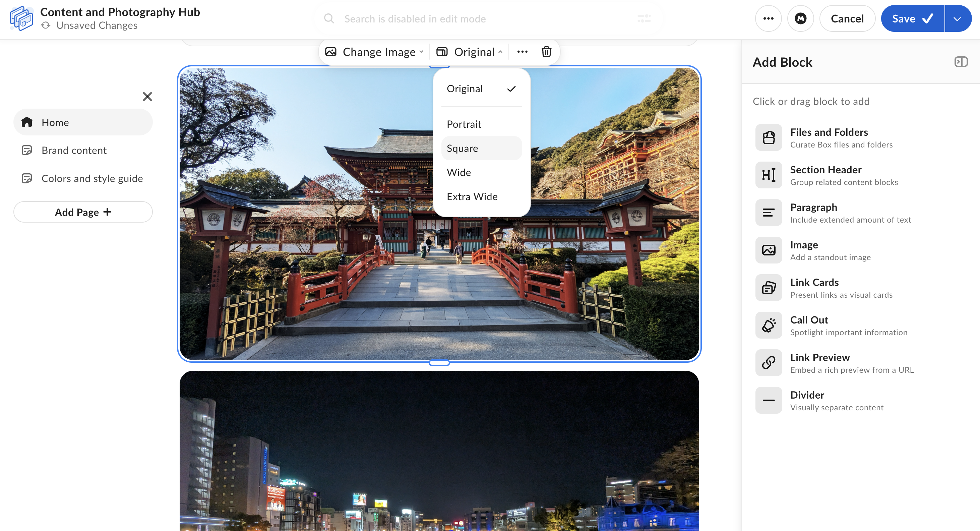Choose the Square aspect ratio
The width and height of the screenshot is (980, 531).
click(x=481, y=149)
